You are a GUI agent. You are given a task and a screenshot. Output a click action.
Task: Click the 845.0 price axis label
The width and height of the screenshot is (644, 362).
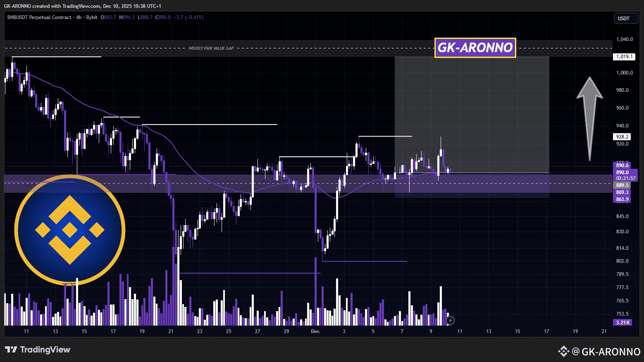[623, 216]
